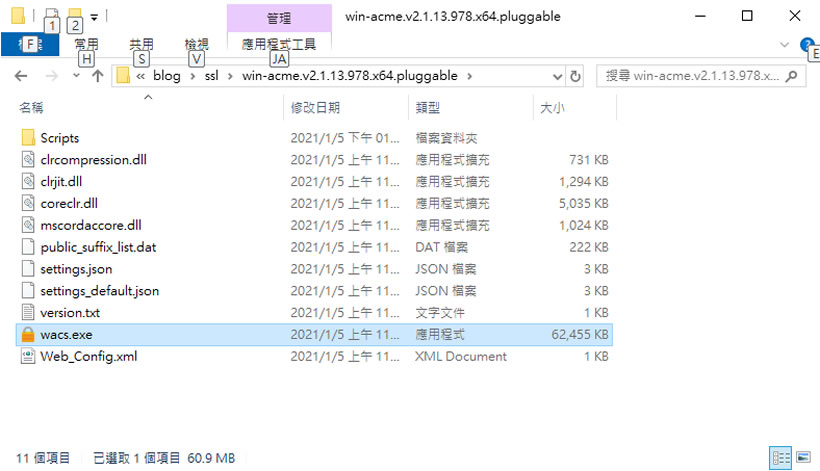Select the settings.json file icon
The height and width of the screenshot is (471, 820).
[28, 269]
